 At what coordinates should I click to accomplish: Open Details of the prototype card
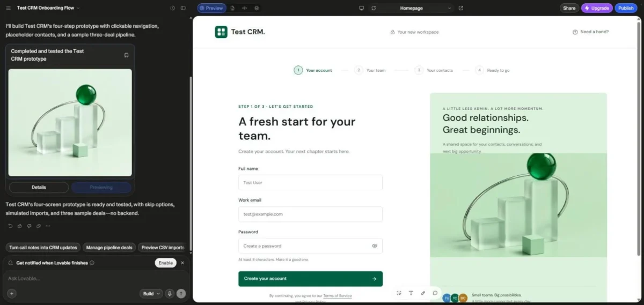click(x=39, y=188)
